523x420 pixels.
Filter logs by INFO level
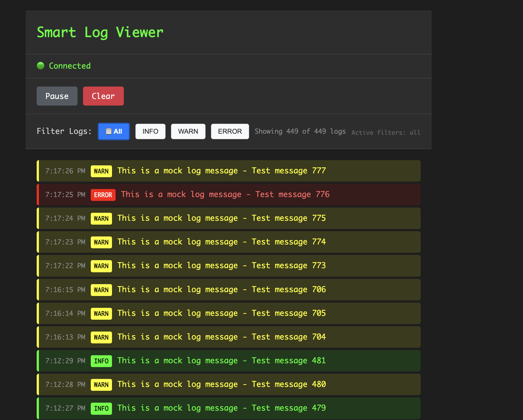[x=150, y=131]
